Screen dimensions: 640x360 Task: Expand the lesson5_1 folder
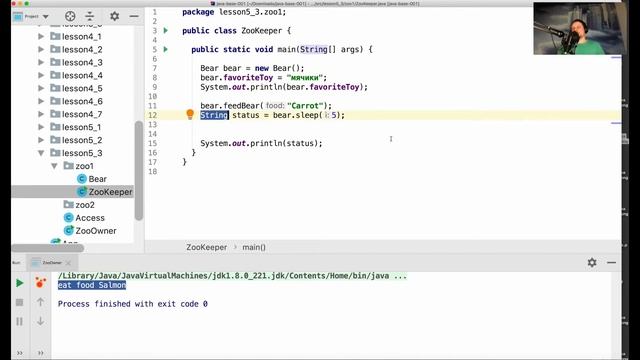(41, 127)
